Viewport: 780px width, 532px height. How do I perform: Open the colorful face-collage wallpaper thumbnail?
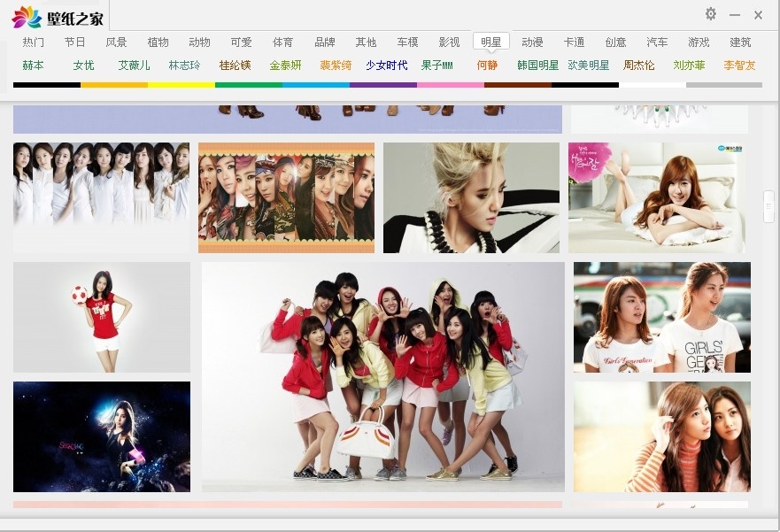(286, 198)
